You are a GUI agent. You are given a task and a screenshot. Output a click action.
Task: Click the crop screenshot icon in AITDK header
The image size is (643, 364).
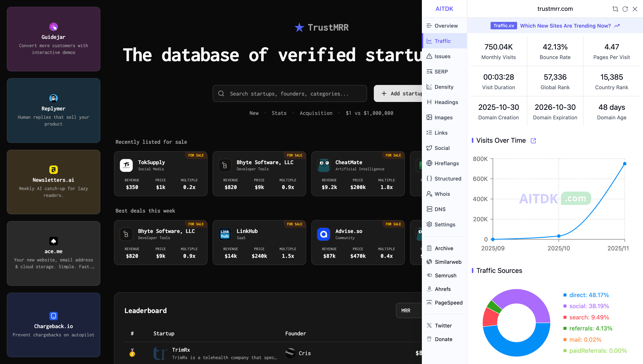point(615,9)
